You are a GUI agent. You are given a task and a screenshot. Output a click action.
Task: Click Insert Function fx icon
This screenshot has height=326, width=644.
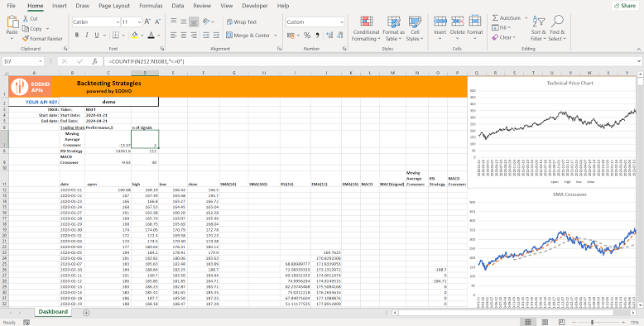[x=94, y=61]
